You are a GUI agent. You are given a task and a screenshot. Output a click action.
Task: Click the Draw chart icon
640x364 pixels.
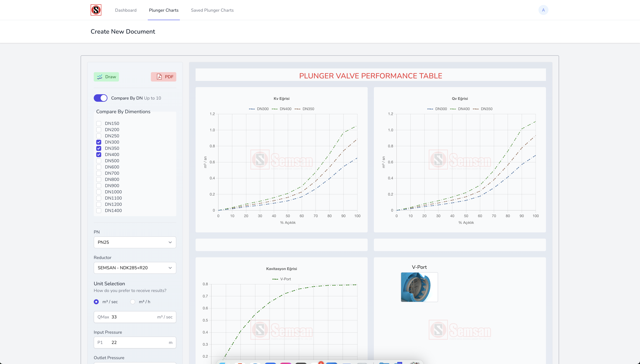[100, 77]
